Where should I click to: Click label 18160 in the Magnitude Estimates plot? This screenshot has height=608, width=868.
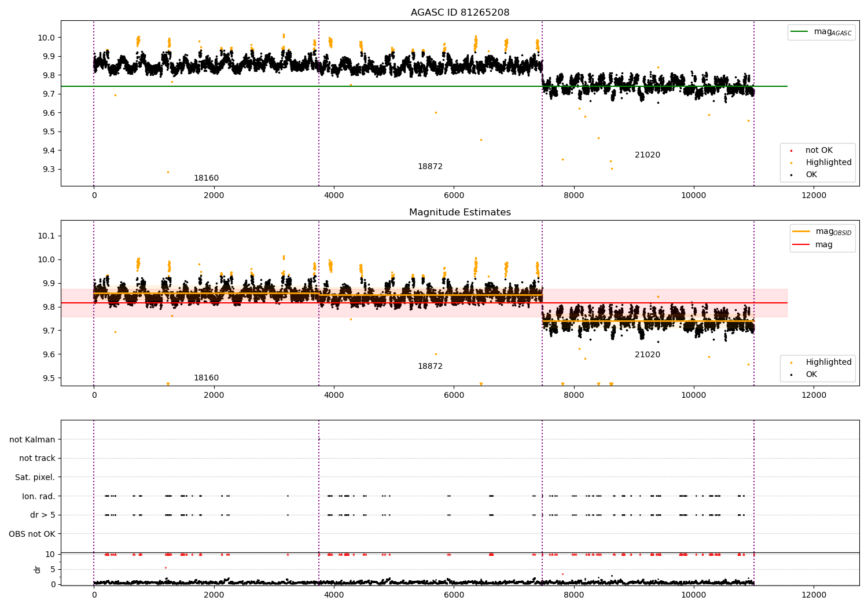[x=206, y=378]
